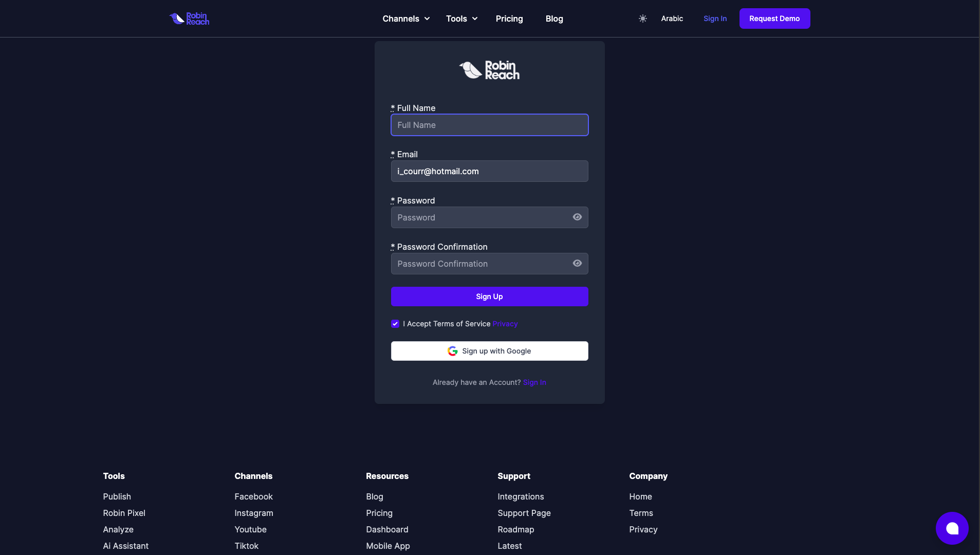Open Mobile App footer link
This screenshot has width=980, height=555.
click(x=388, y=546)
